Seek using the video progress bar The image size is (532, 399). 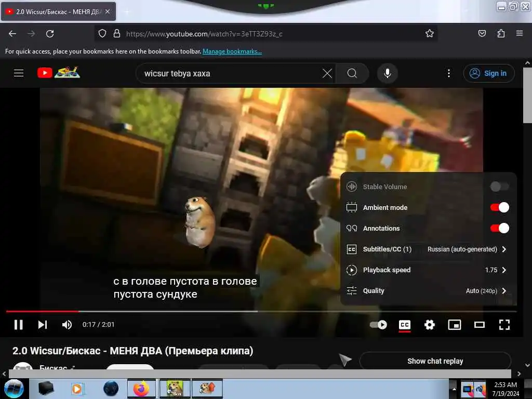(x=261, y=311)
